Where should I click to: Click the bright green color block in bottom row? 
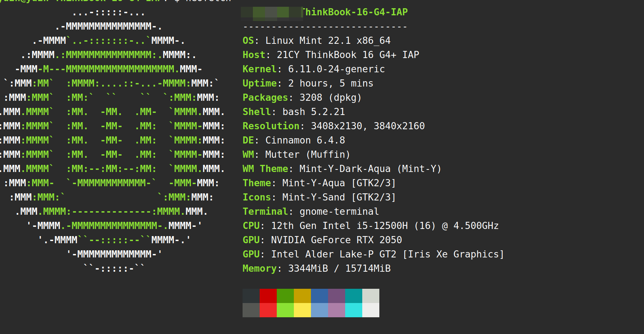(x=285, y=310)
